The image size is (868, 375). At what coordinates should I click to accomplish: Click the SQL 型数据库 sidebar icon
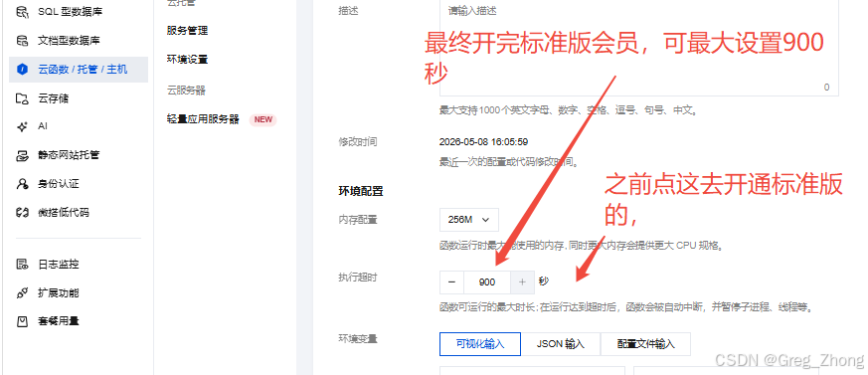22,12
